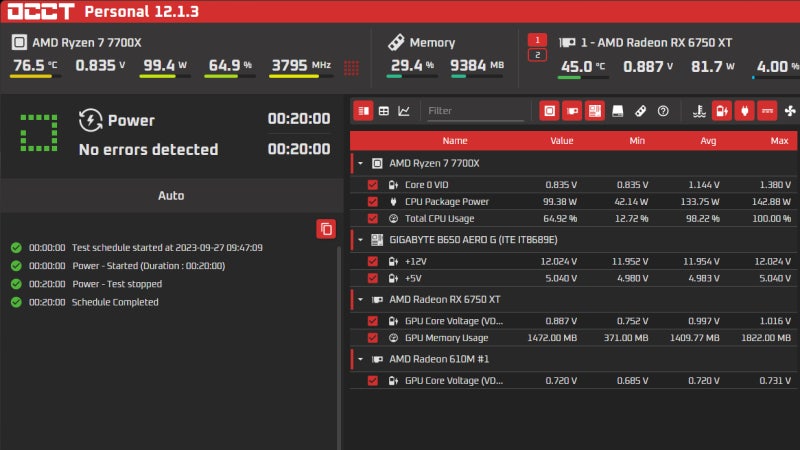Click the 'Test schedule started' log entry
Viewport: 800px width, 450px height.
167,247
